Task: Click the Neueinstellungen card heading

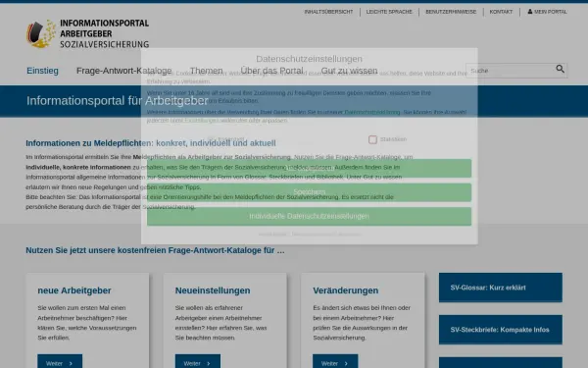Action: coord(213,290)
